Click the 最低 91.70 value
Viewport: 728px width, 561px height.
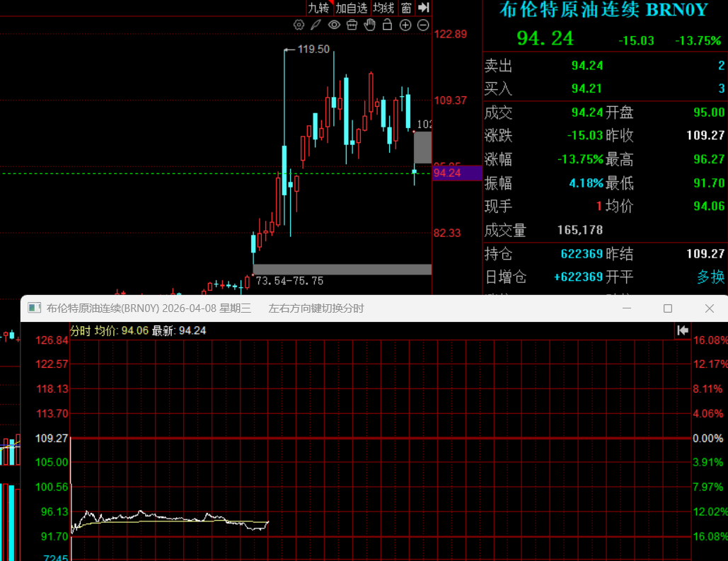click(709, 183)
